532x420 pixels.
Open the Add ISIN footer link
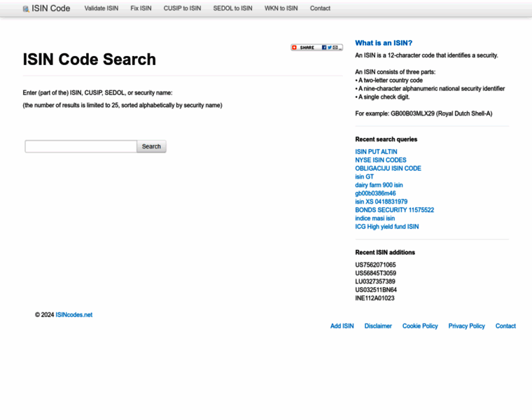point(342,326)
